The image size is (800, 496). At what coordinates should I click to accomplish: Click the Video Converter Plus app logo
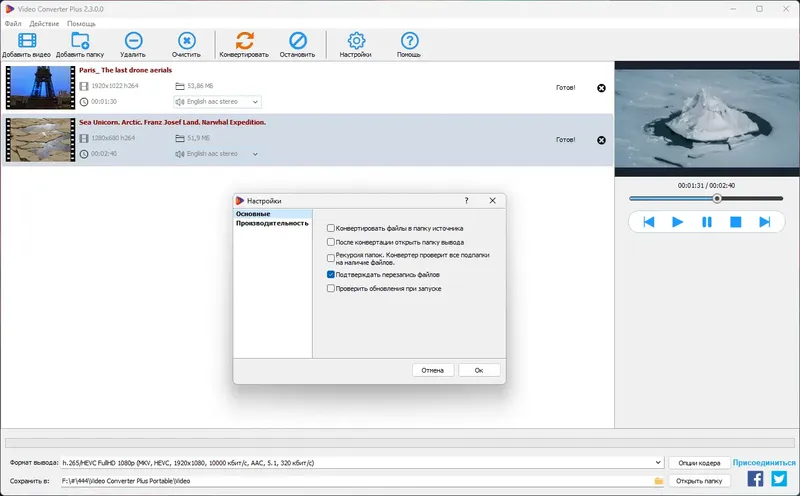10,9
